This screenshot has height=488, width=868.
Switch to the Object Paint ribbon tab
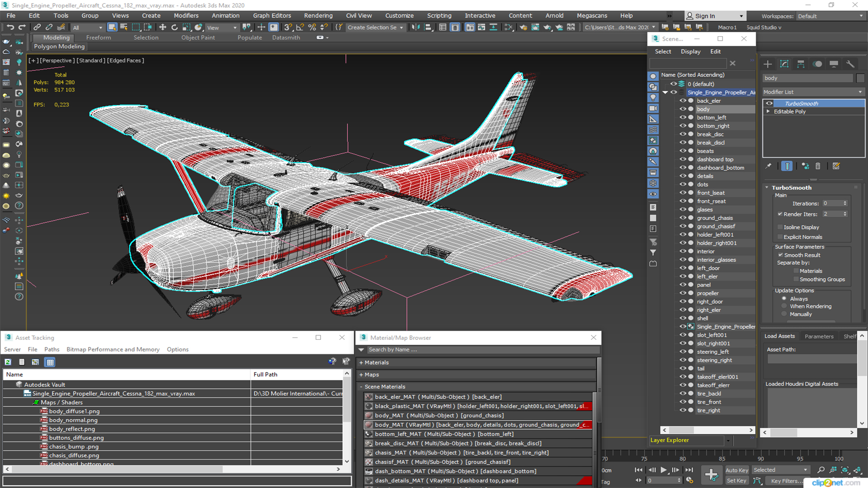coord(198,38)
